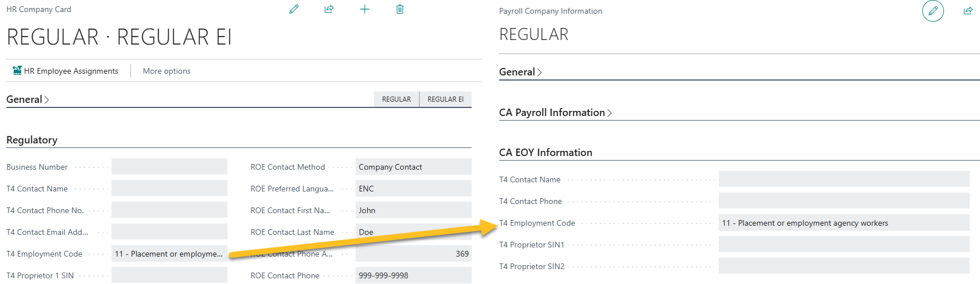
Task: Click the ROE Contact Phone field
Action: pos(413,275)
